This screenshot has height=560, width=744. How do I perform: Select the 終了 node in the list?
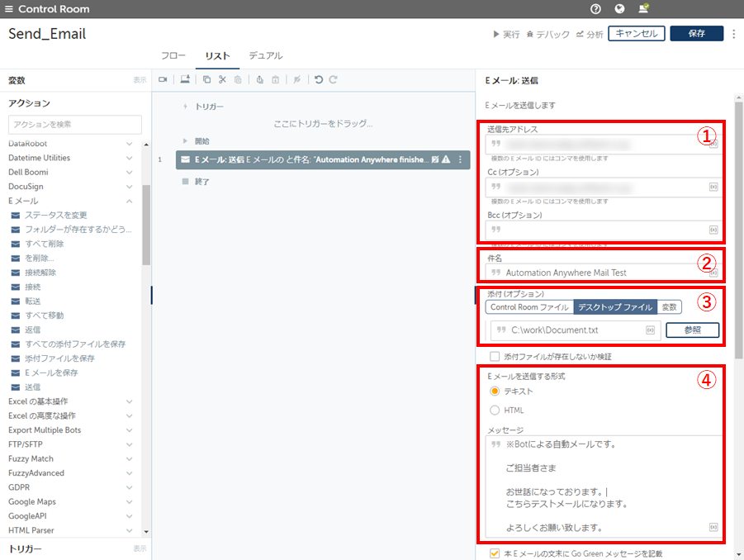(196, 181)
